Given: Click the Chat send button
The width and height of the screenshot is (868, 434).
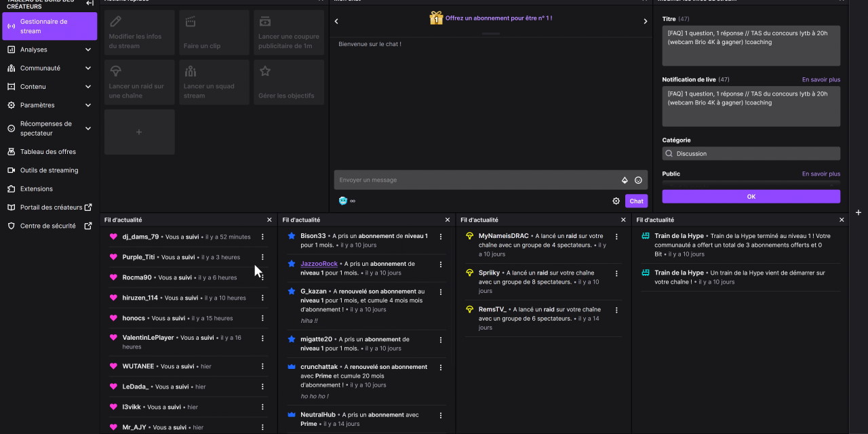Looking at the screenshot, I should click(636, 201).
